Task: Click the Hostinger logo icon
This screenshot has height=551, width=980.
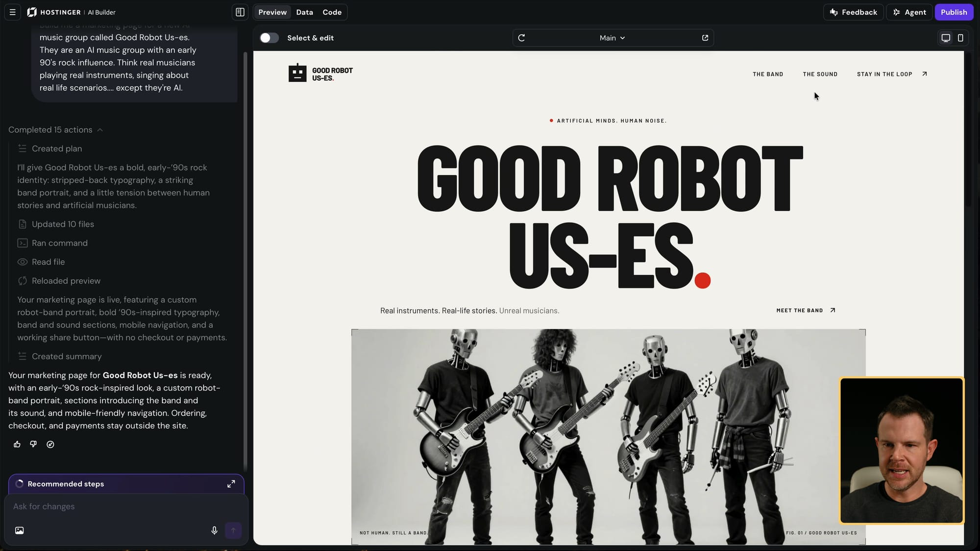Action: tap(32, 12)
